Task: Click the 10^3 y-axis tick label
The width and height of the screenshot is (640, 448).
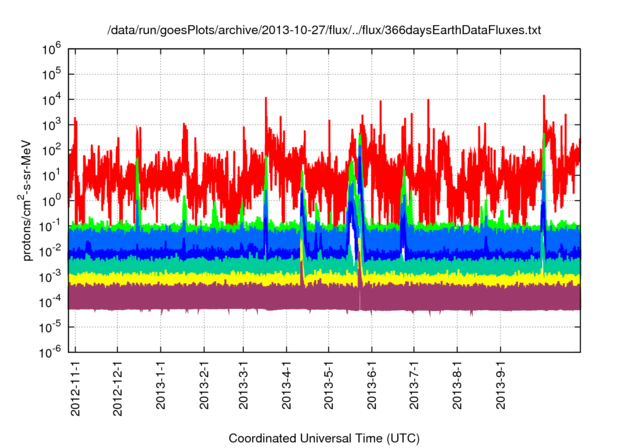Action: click(51, 125)
